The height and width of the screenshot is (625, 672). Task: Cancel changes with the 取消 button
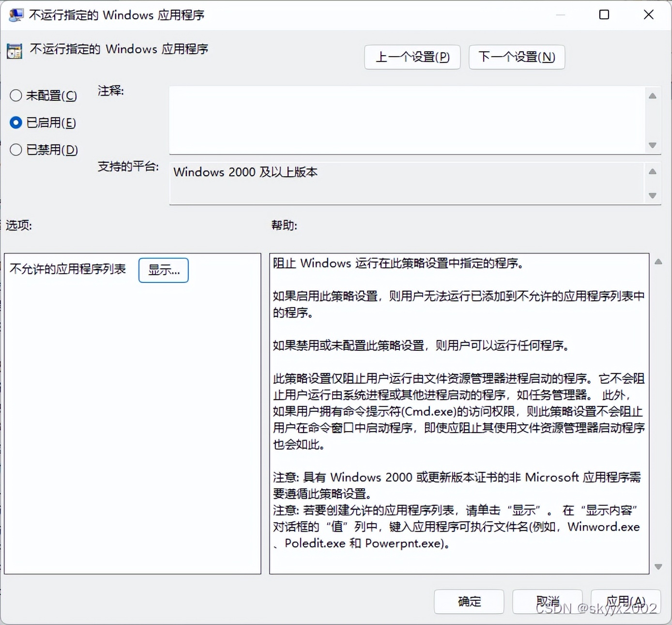548,601
